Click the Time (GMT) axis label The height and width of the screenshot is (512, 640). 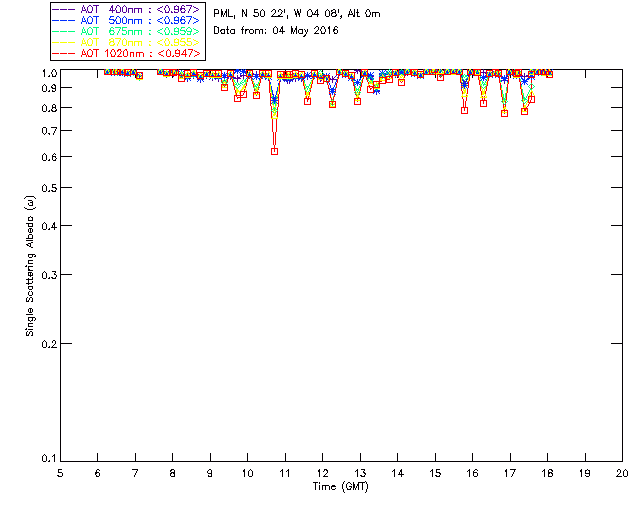pyautogui.click(x=340, y=487)
